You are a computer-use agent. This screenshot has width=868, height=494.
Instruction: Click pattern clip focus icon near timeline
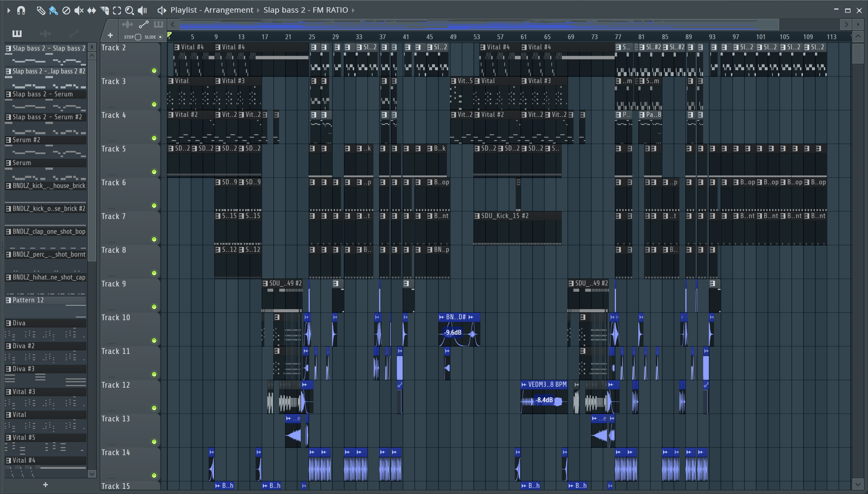pos(159,24)
